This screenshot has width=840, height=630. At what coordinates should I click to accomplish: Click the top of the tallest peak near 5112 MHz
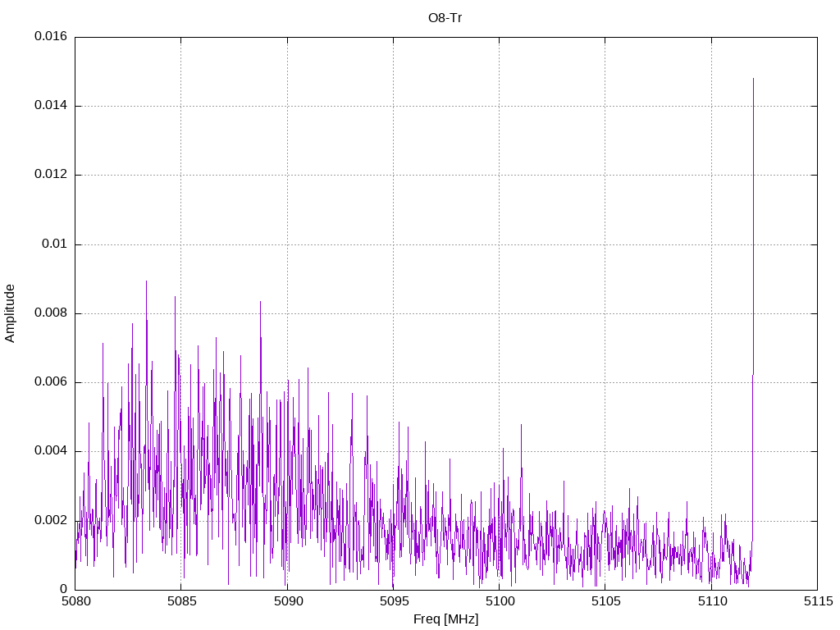click(753, 79)
